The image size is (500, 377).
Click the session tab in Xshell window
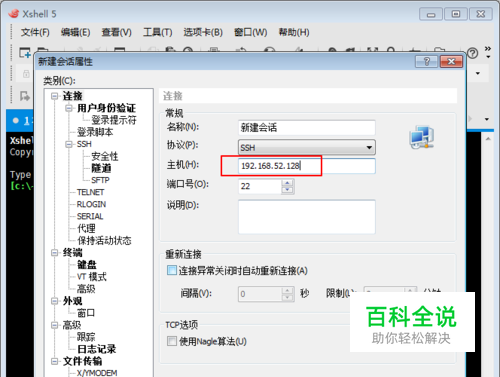(x=20, y=120)
